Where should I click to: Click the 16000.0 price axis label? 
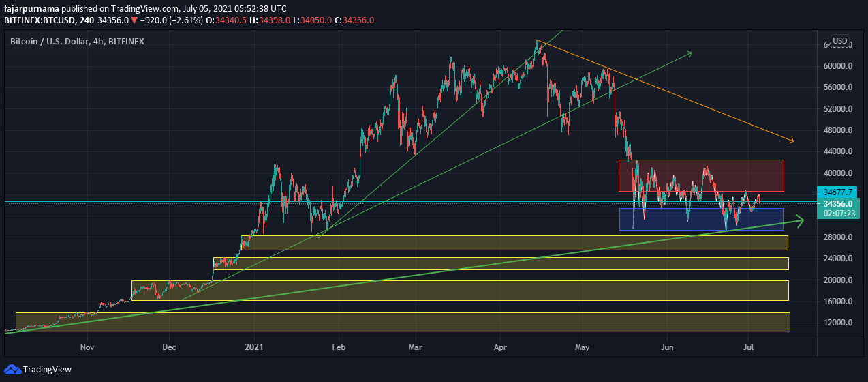click(838, 302)
